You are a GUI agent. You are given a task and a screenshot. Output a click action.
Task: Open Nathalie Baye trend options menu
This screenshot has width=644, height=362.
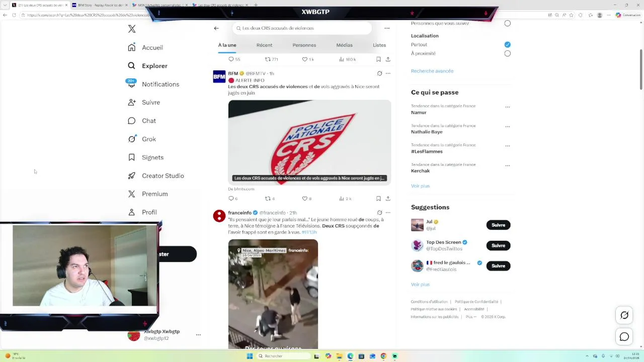(x=507, y=126)
